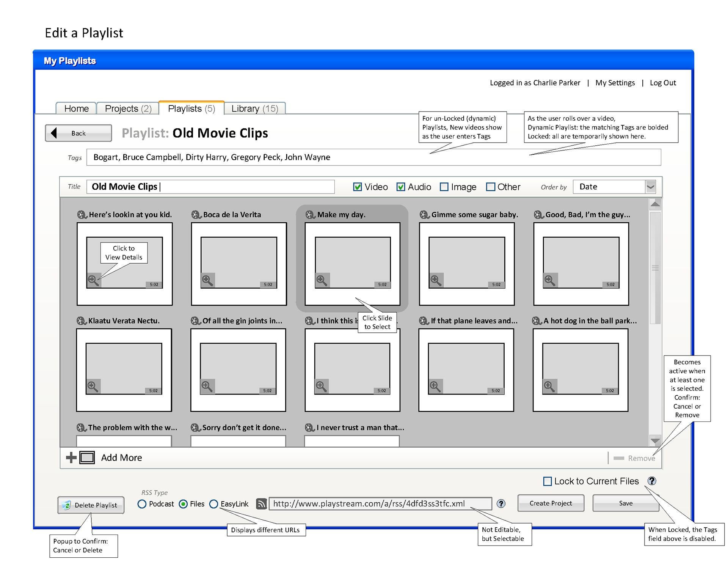Tick the Lock to Current Files checkbox
Image resolution: width=728 pixels, height=563 pixels.
[x=548, y=481]
